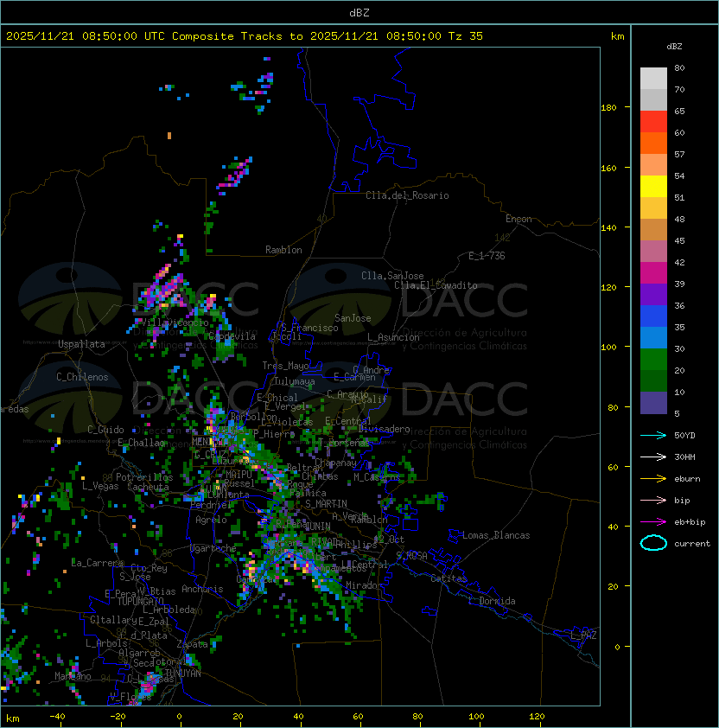
Task: Click the yellow eburn arrow in legend
Action: (x=653, y=478)
